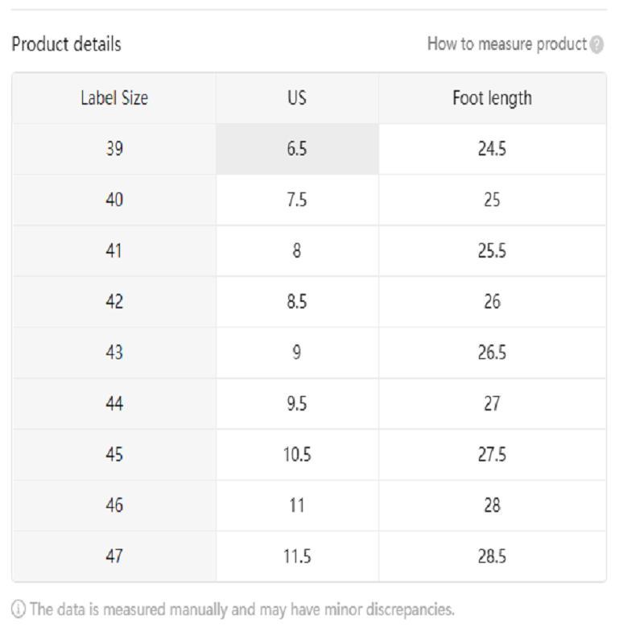Click label size 47 cell
Image resolution: width=644 pixels, height=644 pixels.
pos(114,556)
